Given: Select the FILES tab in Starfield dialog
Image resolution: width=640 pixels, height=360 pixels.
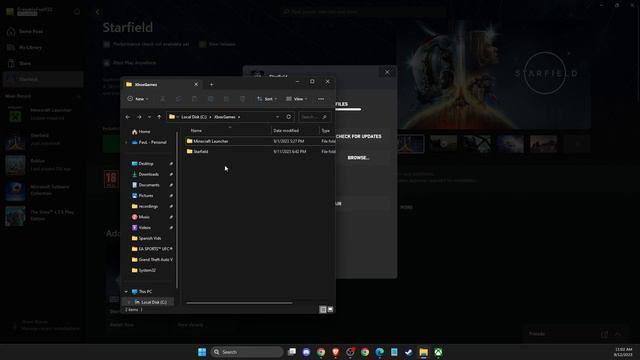Looking at the screenshot, I should 342,104.
